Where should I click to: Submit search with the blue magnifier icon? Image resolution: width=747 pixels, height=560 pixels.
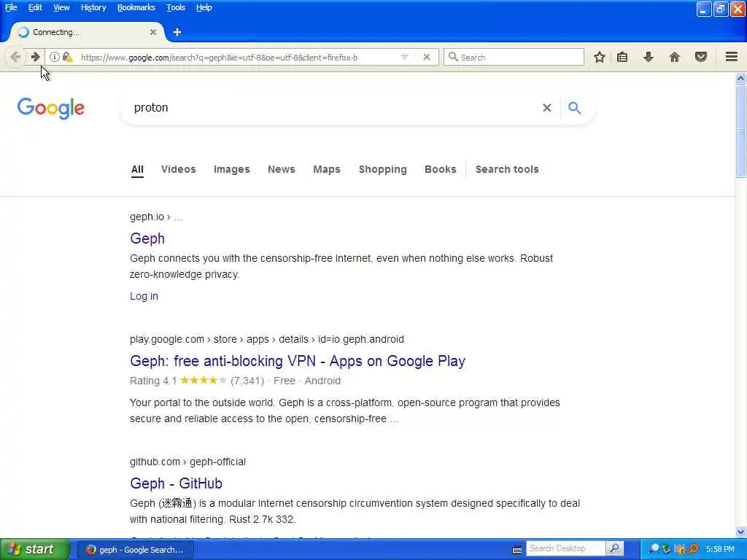(575, 108)
